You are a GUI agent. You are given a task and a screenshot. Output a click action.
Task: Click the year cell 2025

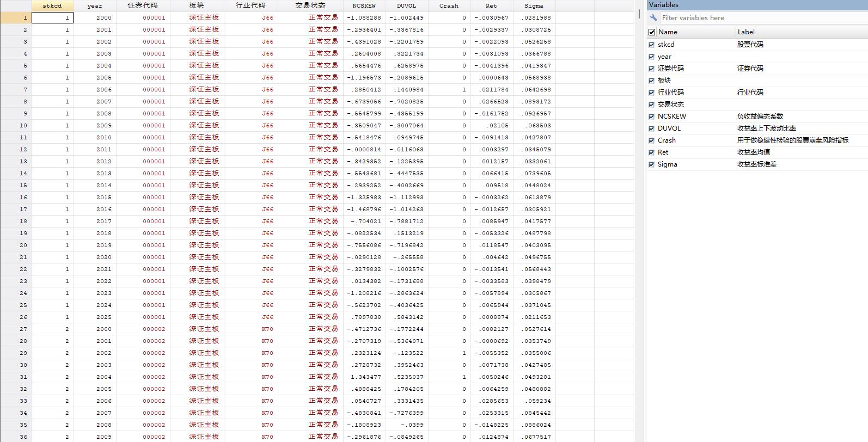95,317
